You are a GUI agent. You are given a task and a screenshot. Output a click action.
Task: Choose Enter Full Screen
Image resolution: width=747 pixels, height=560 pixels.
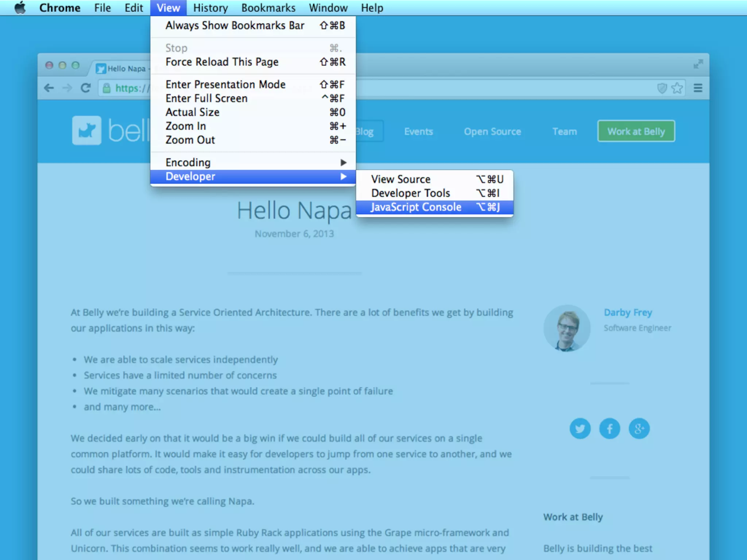[x=253, y=98]
